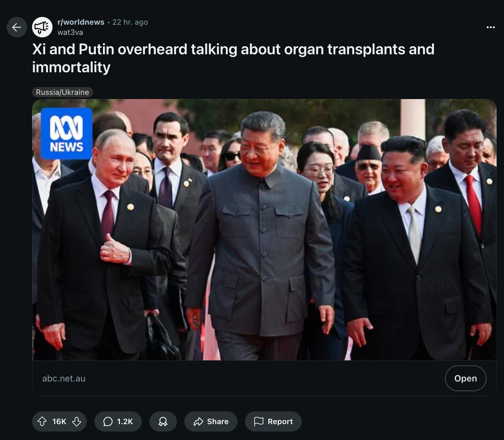The image size is (504, 440).
Task: Click the Open article button
Action: (x=466, y=378)
